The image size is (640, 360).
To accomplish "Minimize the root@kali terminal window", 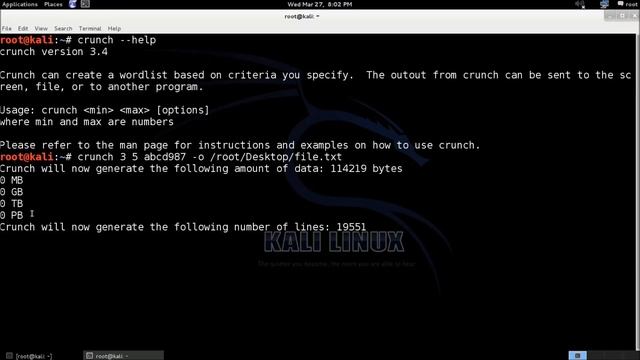I will pos(610,16).
